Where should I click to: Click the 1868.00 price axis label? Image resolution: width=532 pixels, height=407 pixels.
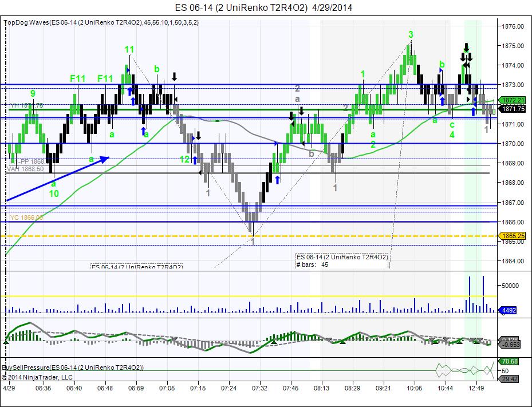(513, 183)
